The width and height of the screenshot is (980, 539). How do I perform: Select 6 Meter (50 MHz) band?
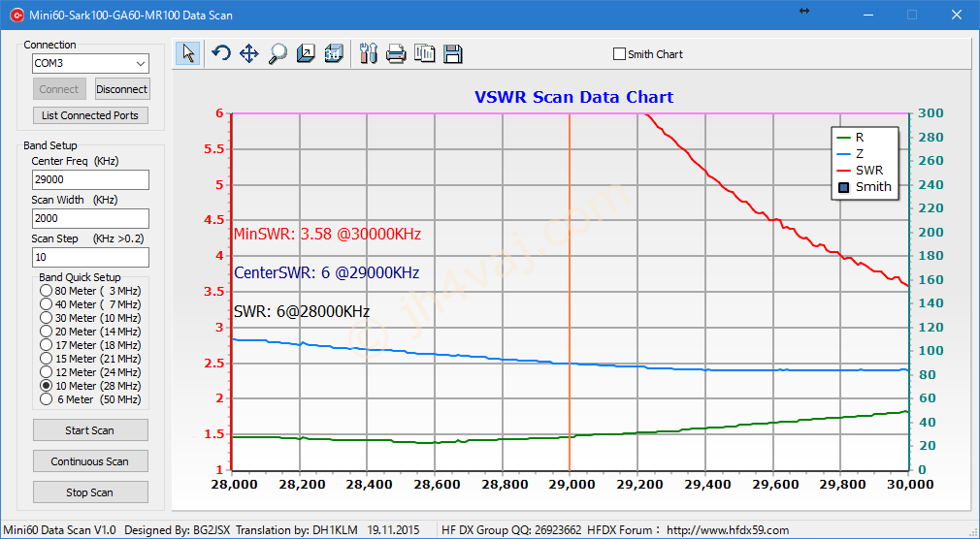(46, 399)
